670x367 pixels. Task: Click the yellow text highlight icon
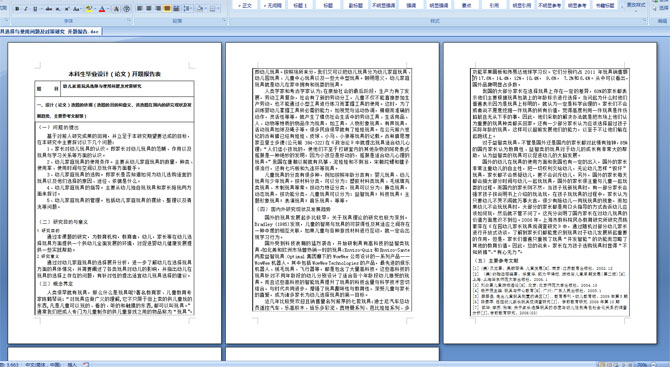pyautogui.click(x=89, y=9)
